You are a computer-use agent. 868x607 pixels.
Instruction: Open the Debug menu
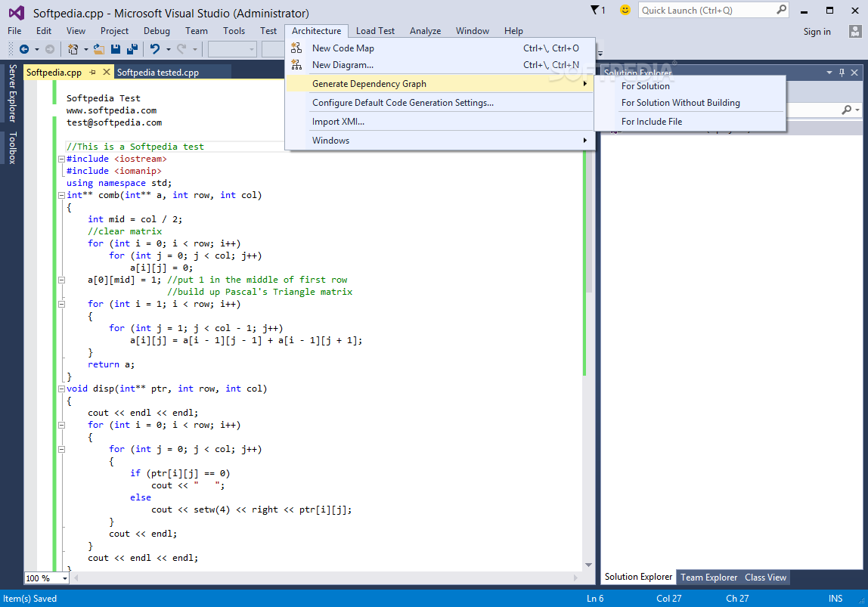157,31
